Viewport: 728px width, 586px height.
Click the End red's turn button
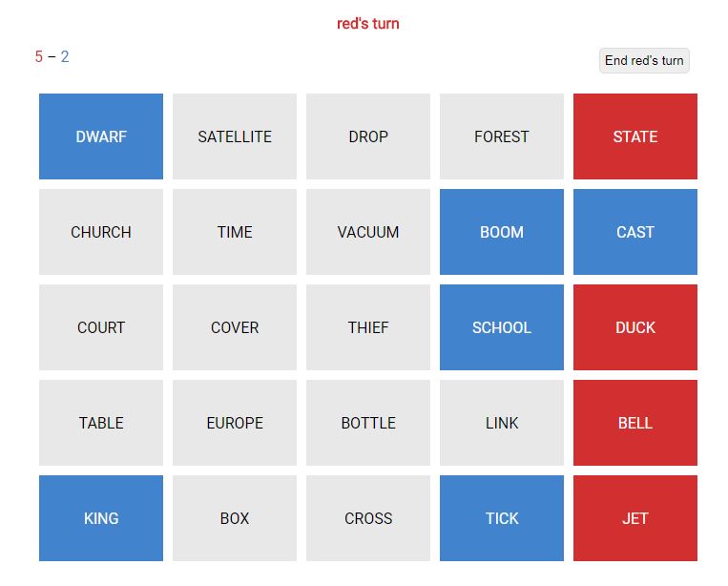(644, 60)
